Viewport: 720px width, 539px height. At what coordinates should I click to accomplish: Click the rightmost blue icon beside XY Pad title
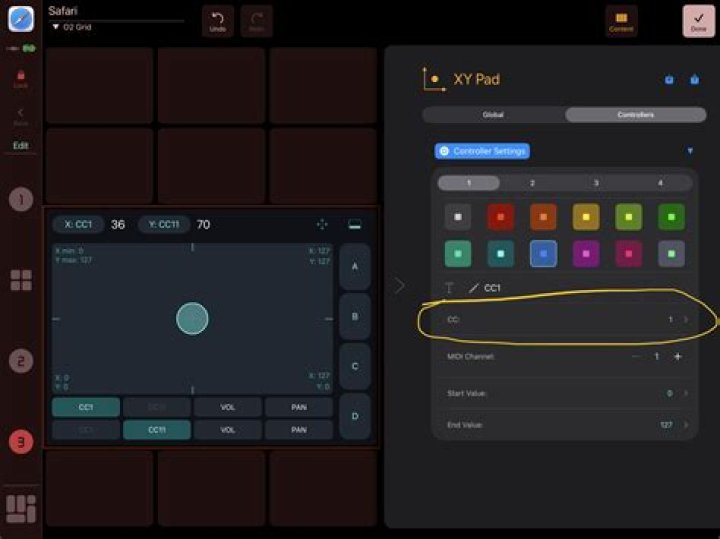click(695, 79)
